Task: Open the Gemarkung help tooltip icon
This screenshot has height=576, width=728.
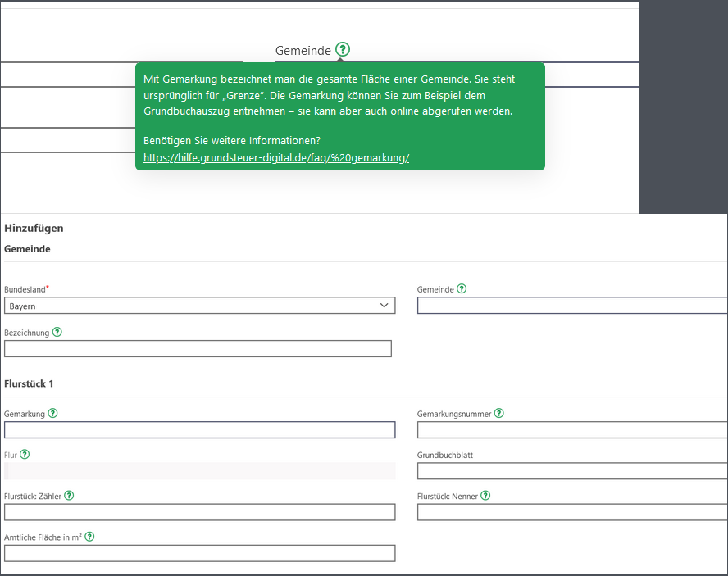Action: pos(53,413)
